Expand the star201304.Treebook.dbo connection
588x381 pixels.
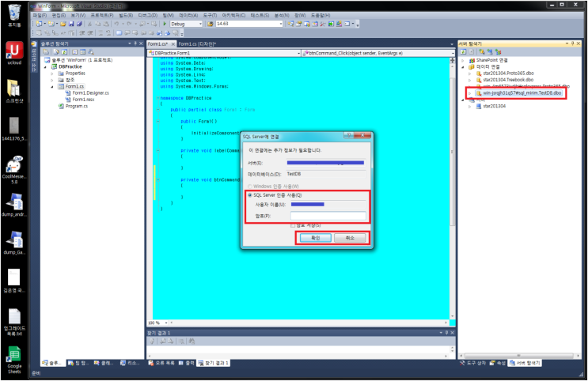pyautogui.click(x=470, y=80)
